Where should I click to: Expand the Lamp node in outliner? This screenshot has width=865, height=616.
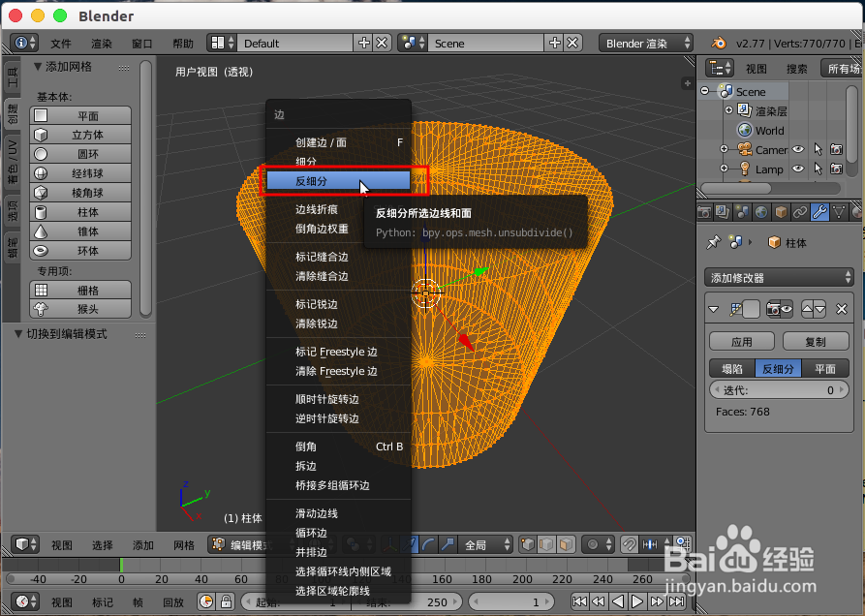(x=724, y=169)
